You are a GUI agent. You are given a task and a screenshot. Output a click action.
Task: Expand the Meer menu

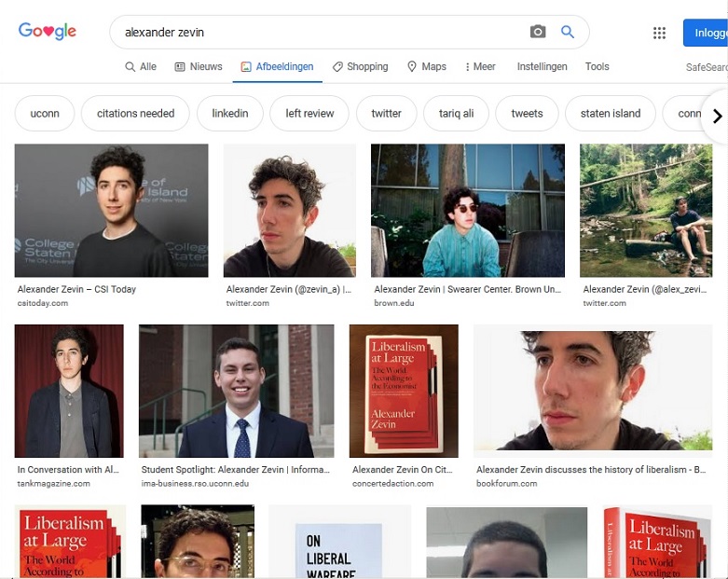[x=480, y=66]
